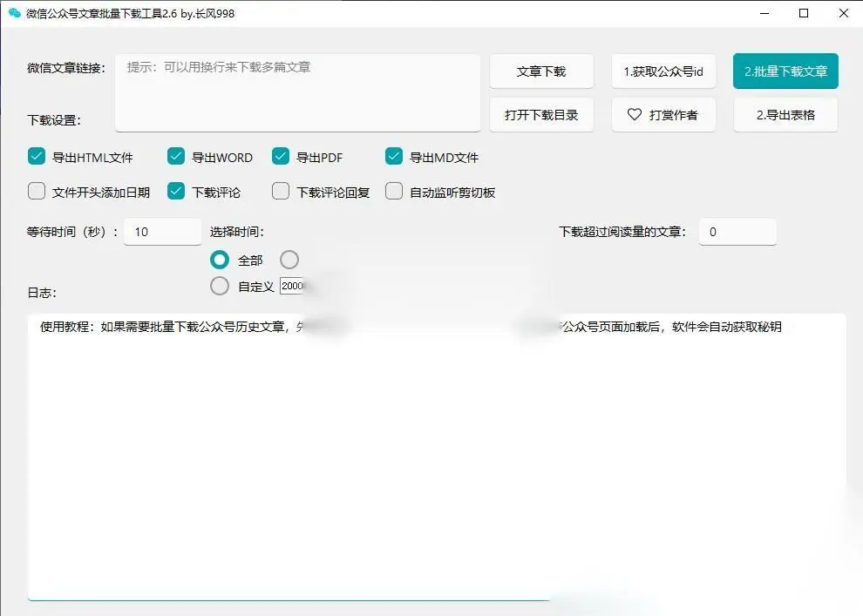863x616 pixels.
Task: Click the 下载设置 label
Action: point(54,120)
